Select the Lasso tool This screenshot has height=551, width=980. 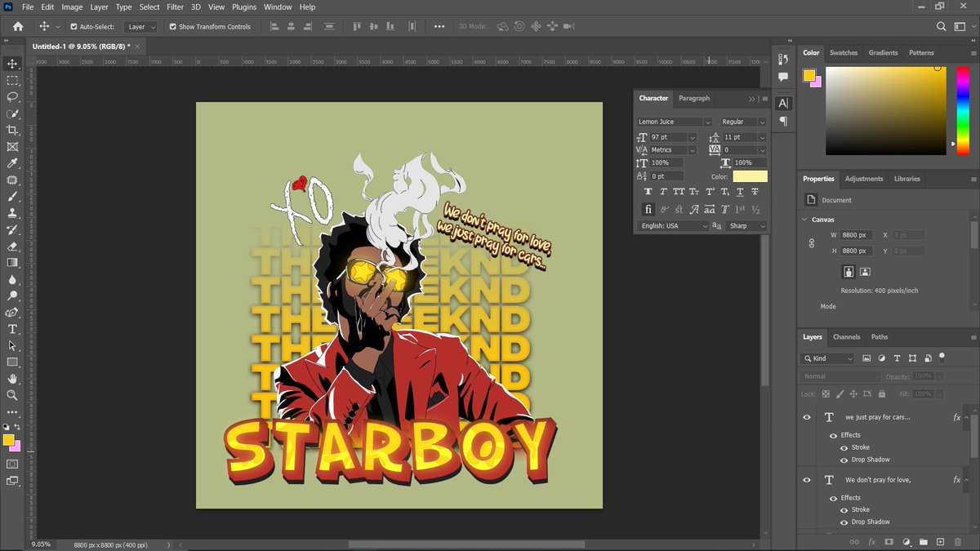(x=12, y=96)
